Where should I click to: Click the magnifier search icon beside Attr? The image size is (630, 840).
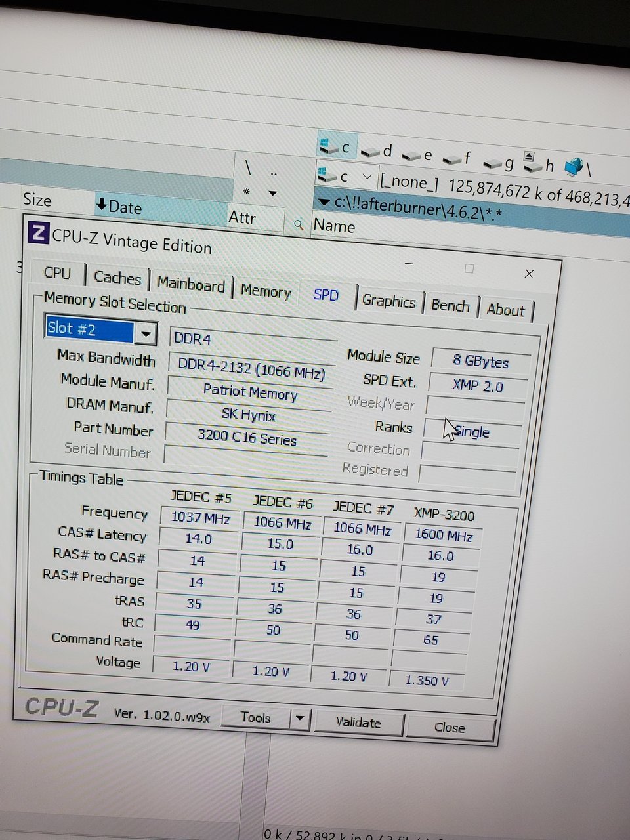[299, 224]
